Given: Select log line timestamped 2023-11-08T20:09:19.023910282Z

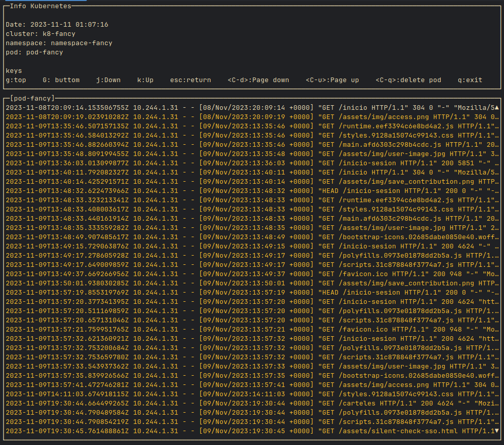Looking at the screenshot, I should pos(252,117).
